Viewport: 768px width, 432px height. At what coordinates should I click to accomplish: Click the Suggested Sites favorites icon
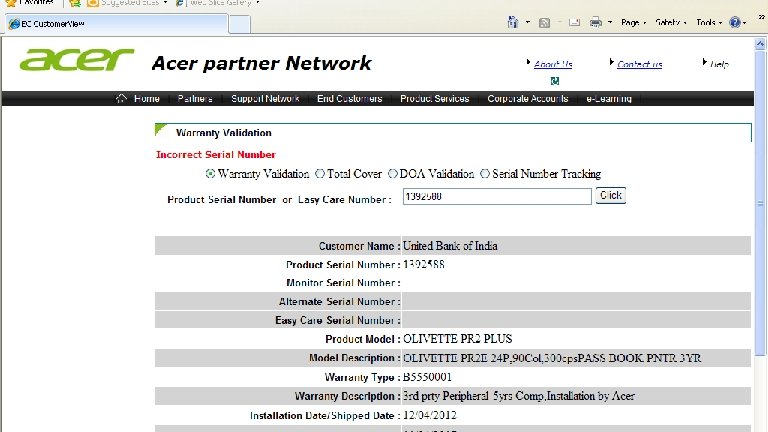coord(93,3)
